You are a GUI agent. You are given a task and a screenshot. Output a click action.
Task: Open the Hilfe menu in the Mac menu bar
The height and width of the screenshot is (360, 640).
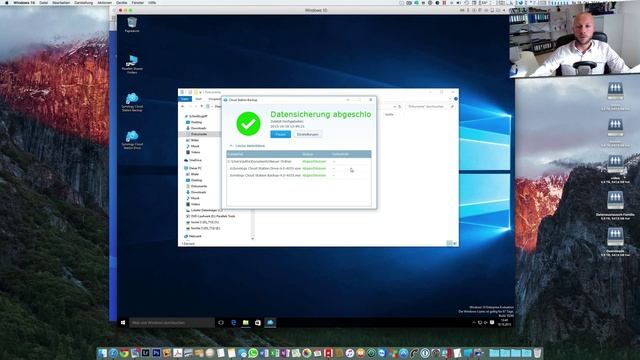click(x=152, y=2)
